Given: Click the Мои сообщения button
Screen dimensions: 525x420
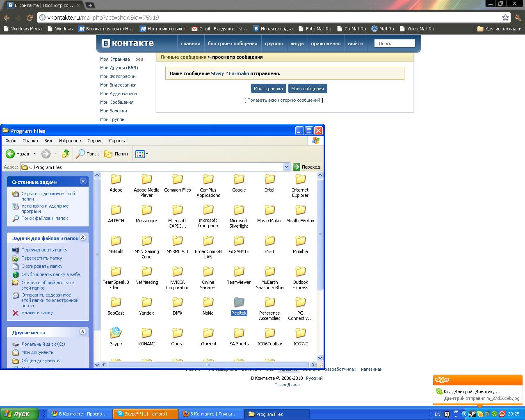Looking at the screenshot, I should (x=307, y=89).
